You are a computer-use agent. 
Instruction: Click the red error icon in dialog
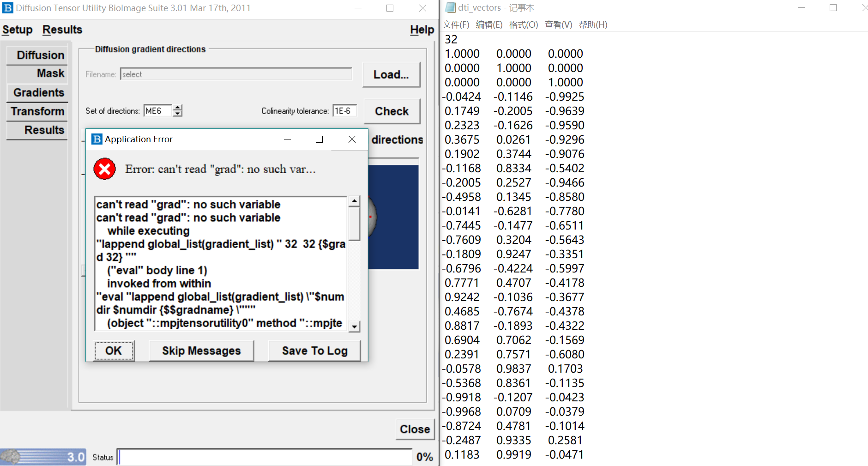pyautogui.click(x=104, y=169)
